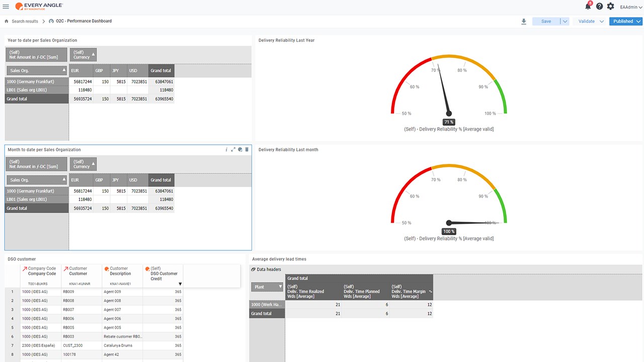Click Rebate customer RB0... cell
Screen dimensions: 644x362
pos(122,336)
